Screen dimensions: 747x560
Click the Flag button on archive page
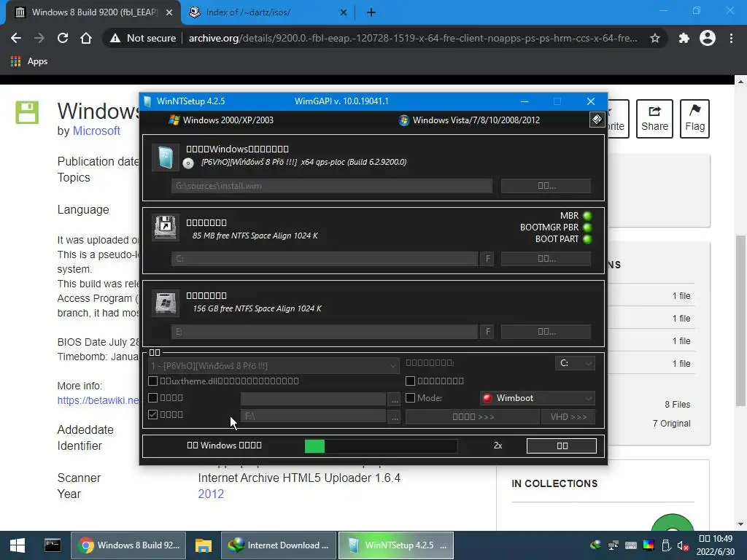(694, 119)
